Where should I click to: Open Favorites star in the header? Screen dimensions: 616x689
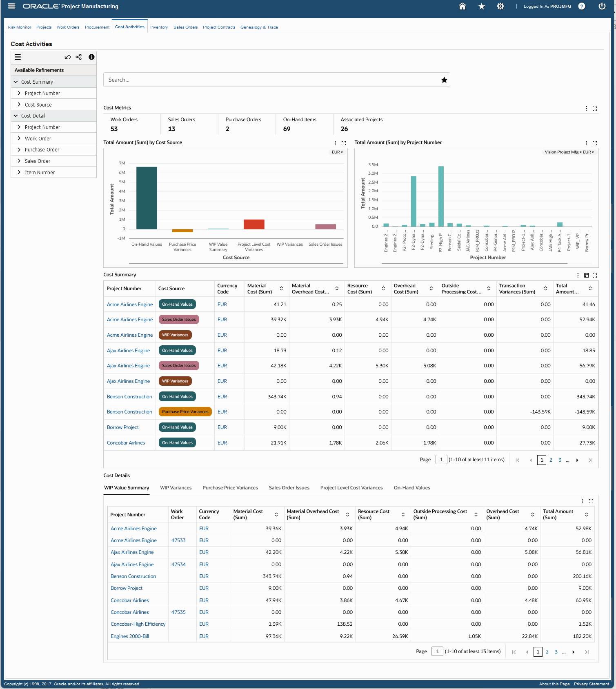(x=482, y=6)
